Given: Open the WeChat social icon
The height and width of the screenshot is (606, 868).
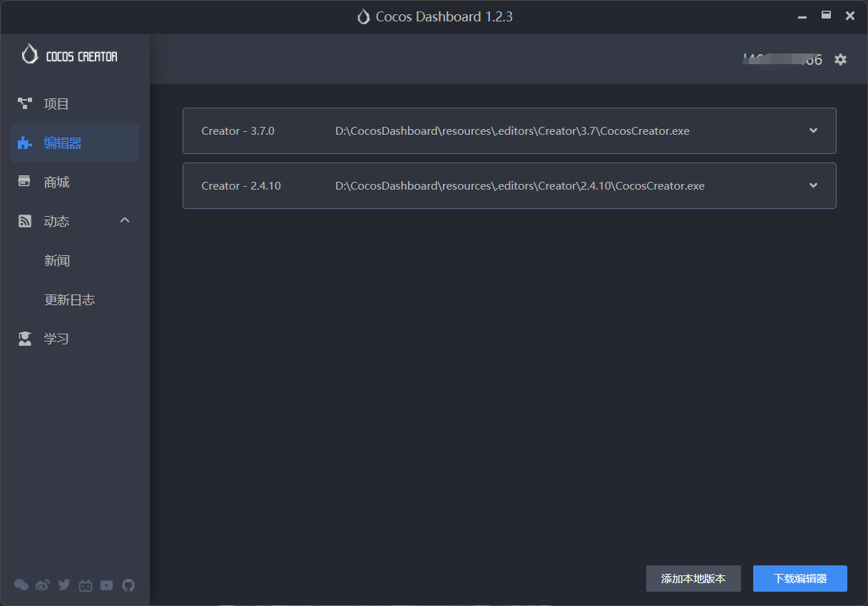Looking at the screenshot, I should click(x=21, y=585).
